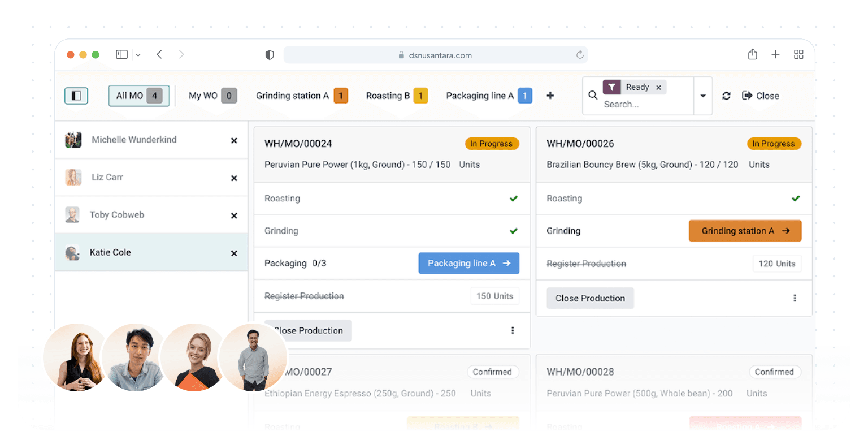
Task: Close Production for WH/MO/00024
Action: [x=308, y=330]
